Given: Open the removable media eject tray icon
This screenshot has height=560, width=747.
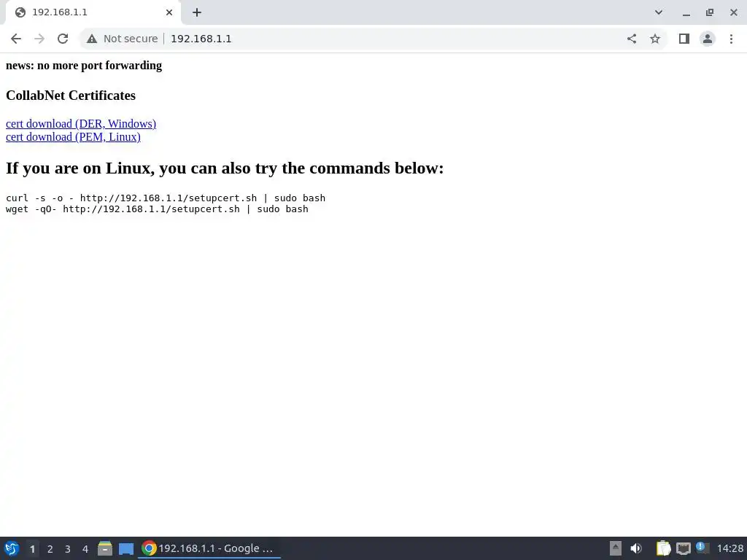Looking at the screenshot, I should (x=616, y=548).
